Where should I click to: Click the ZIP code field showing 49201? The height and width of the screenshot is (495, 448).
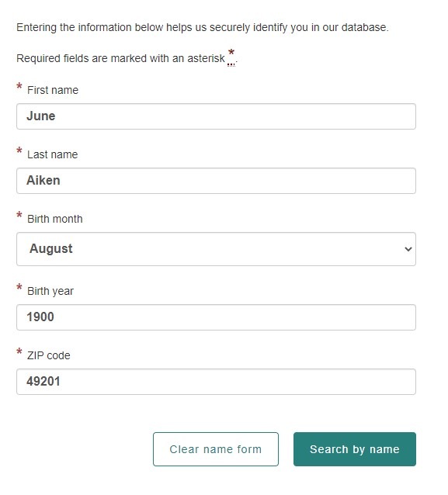pyautogui.click(x=216, y=382)
